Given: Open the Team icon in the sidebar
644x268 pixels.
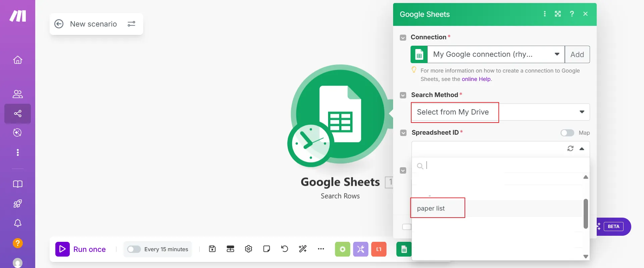Looking at the screenshot, I should [18, 94].
